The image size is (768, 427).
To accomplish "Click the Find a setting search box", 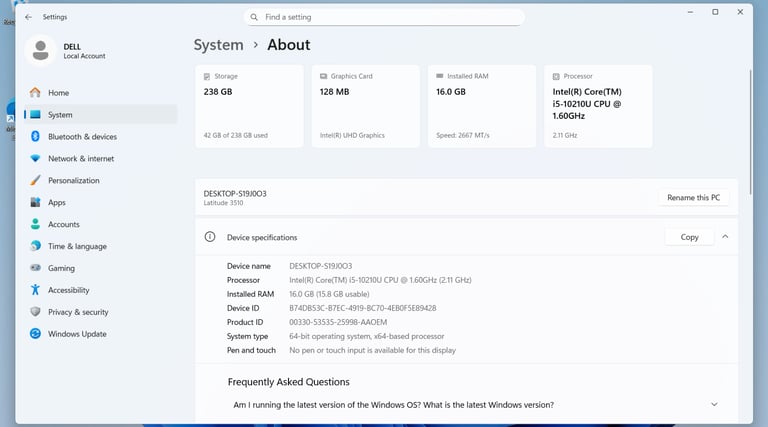I will (384, 17).
